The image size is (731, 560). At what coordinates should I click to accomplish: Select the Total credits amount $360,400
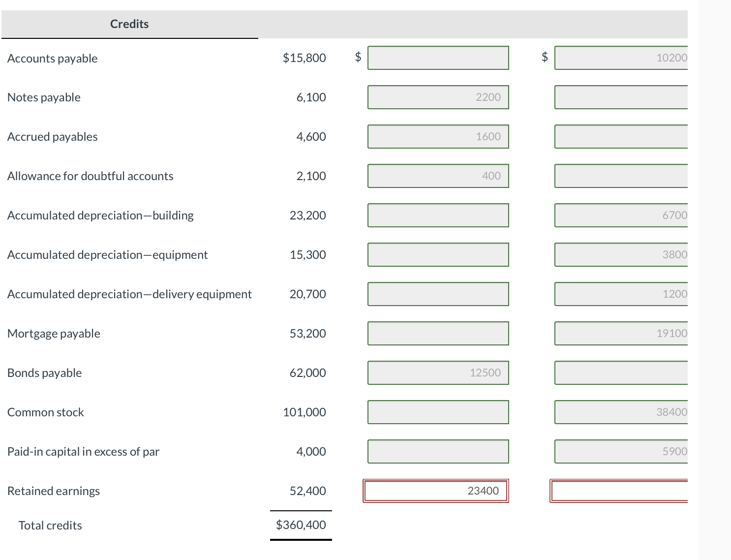coord(301,525)
